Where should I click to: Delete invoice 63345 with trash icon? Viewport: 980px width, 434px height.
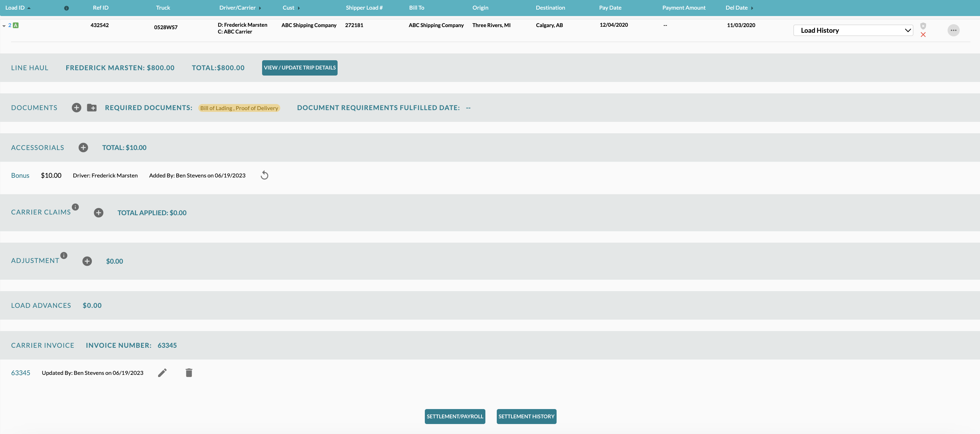[x=189, y=373]
